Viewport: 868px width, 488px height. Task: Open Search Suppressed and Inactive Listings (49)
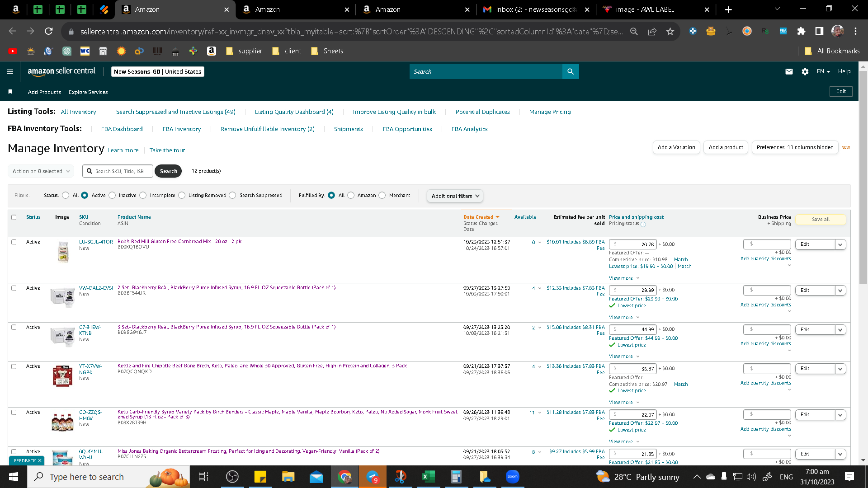tap(176, 112)
